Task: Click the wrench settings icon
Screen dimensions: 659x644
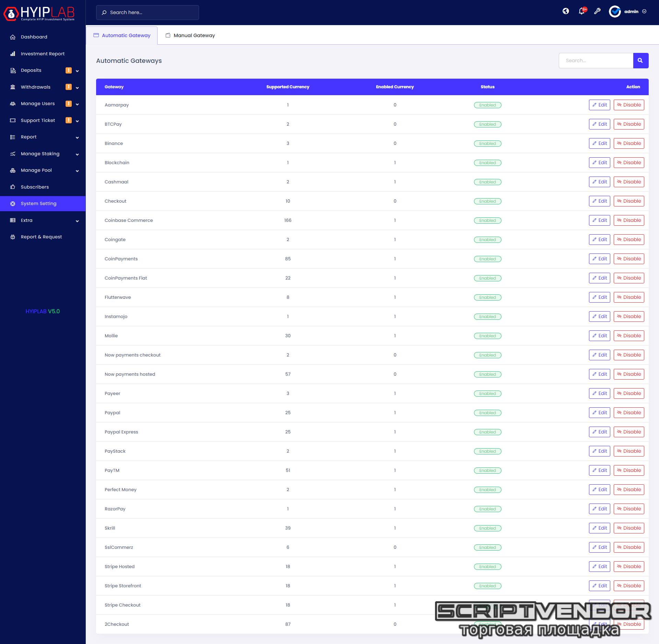Action: 598,11
